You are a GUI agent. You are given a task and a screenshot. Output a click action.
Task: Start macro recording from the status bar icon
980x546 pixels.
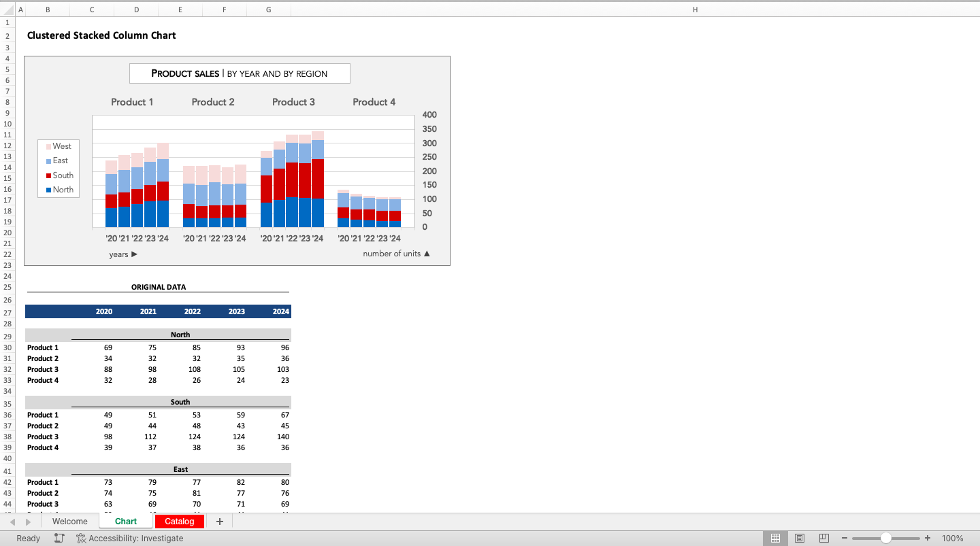(59, 538)
